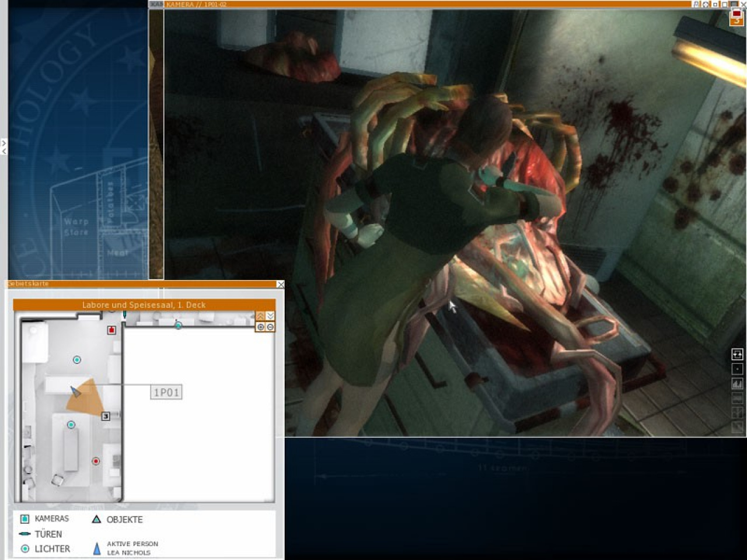Select the door marker at map top
This screenshot has width=747, height=560.
[124, 315]
